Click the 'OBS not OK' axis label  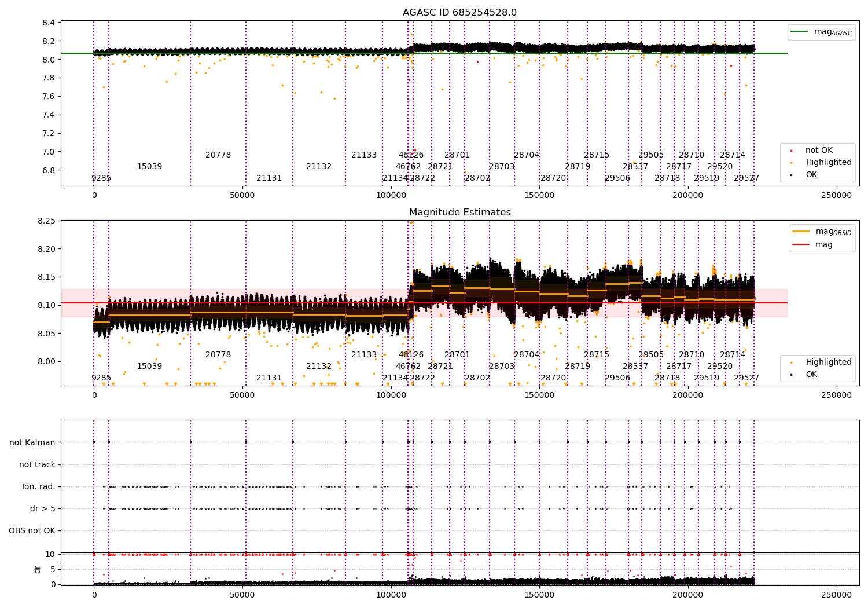tap(32, 530)
